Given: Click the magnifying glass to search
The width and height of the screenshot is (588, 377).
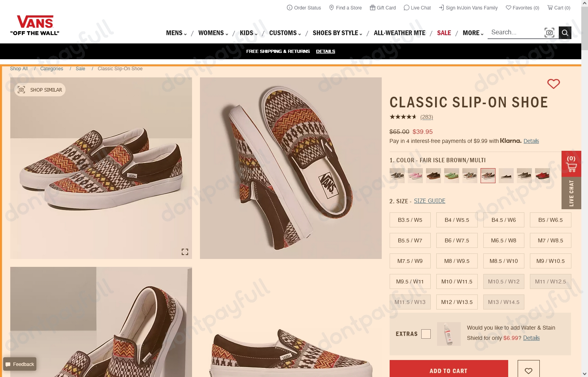Looking at the screenshot, I should (x=565, y=32).
